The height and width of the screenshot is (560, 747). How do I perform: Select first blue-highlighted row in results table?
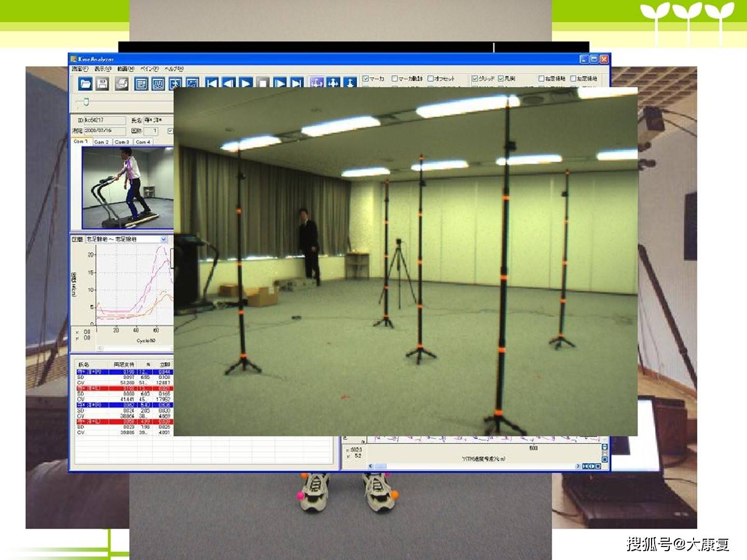pos(123,372)
